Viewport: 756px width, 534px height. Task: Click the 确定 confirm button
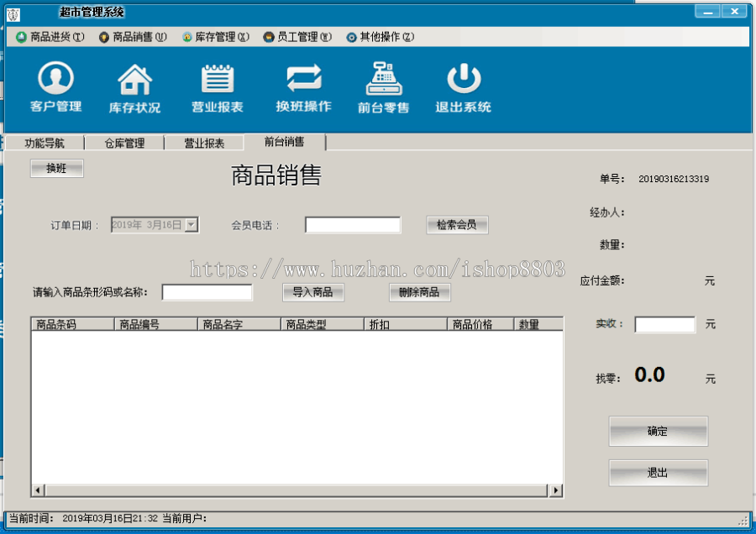coord(659,431)
